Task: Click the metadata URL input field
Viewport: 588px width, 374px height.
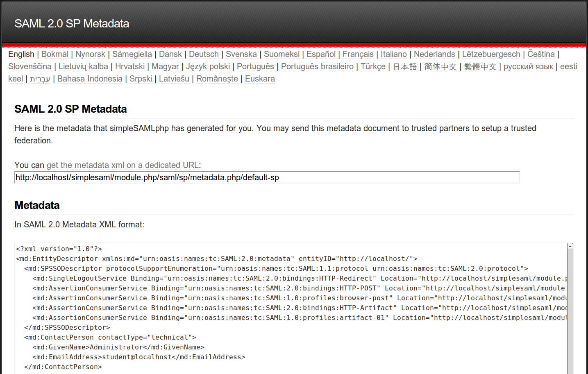Action: [267, 177]
